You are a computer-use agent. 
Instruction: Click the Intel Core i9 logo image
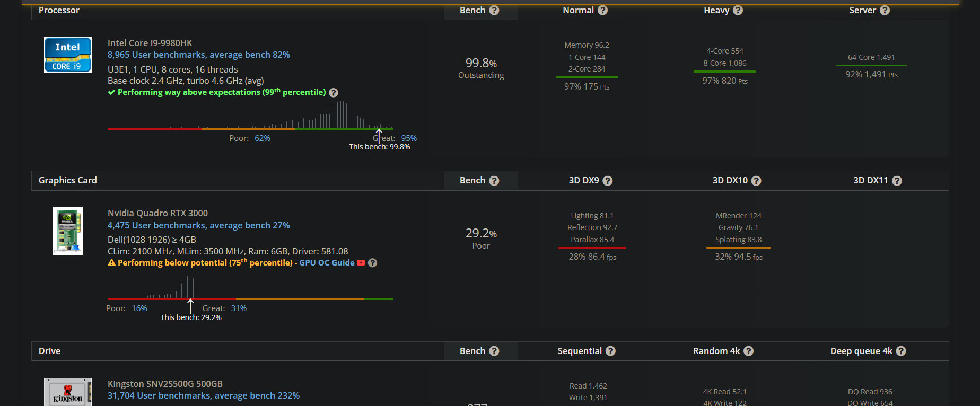[68, 55]
